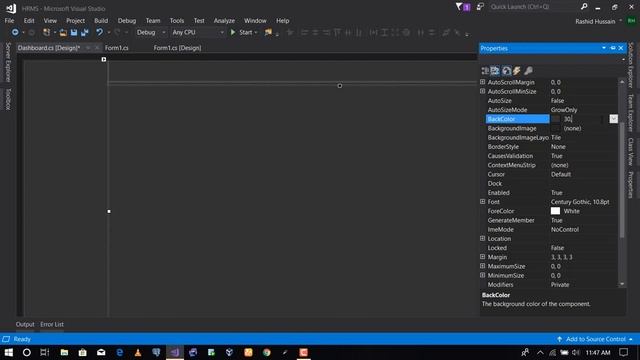Undo the last action
Image resolution: width=640 pixels, height=360 pixels.
click(x=99, y=32)
